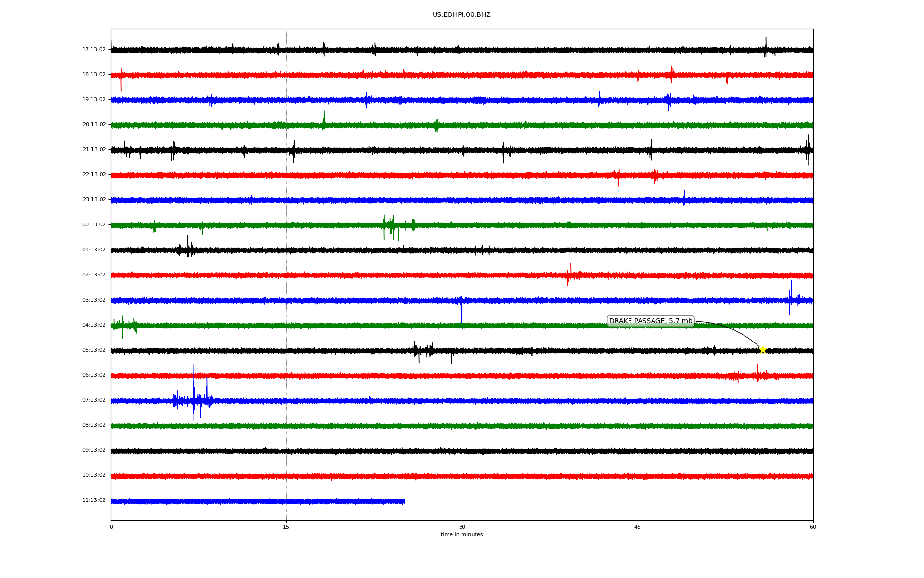
Task: Select the 21:13:02 trace time label
Action: pos(94,149)
